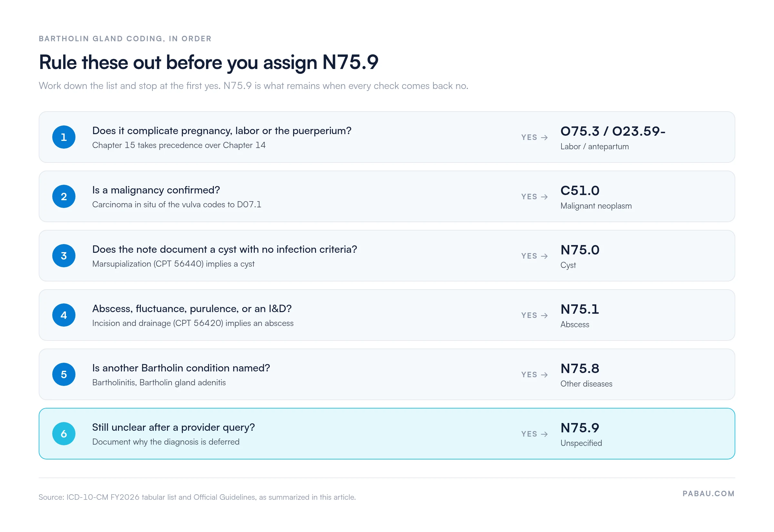
Task: Click the teal number 6 circle
Action: [x=64, y=434]
